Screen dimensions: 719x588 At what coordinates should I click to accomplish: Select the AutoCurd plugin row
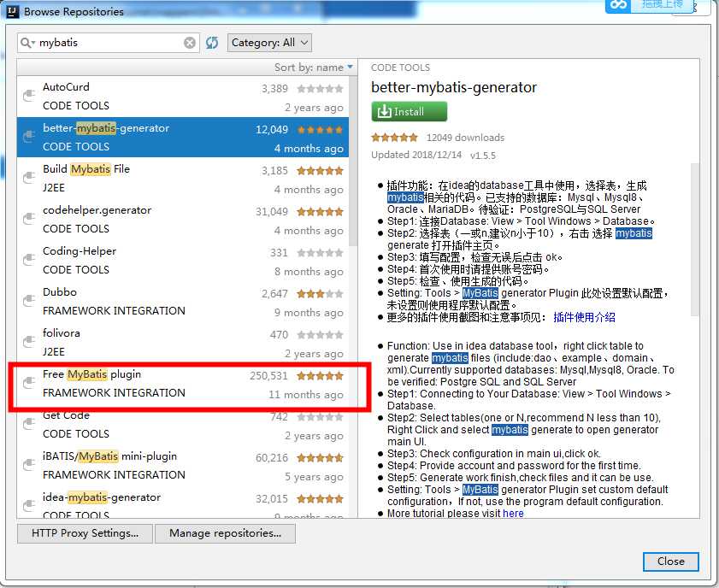[182, 97]
